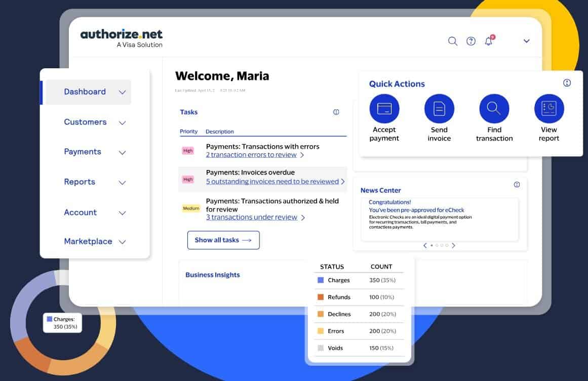Screen dimensions: 588x381
Task: Open the Accept payment quick action
Action: click(x=384, y=108)
